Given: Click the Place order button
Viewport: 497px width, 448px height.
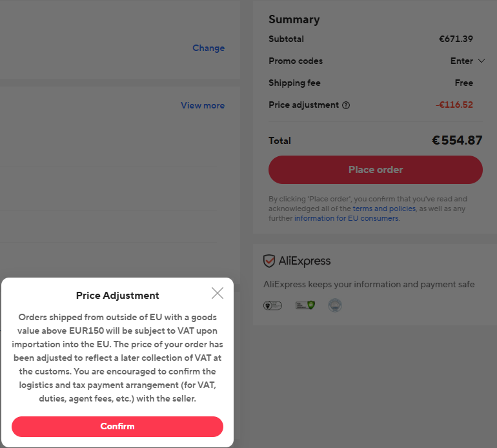Looking at the screenshot, I should tap(375, 170).
